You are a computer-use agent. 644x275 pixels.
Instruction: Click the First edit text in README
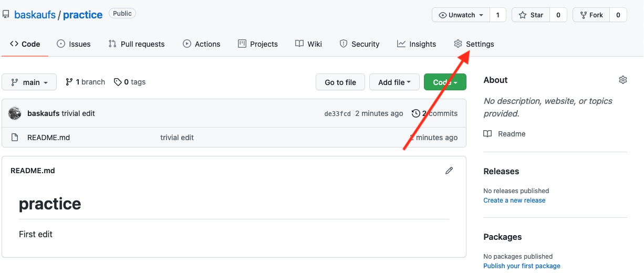tap(36, 234)
